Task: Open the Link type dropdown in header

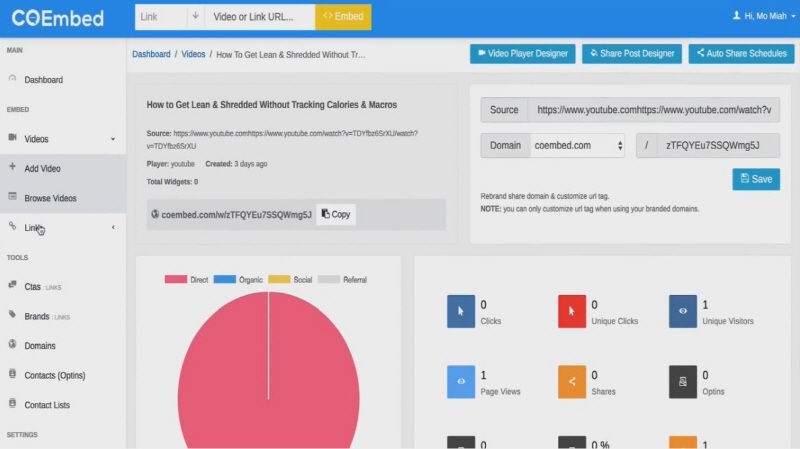Action: [169, 17]
